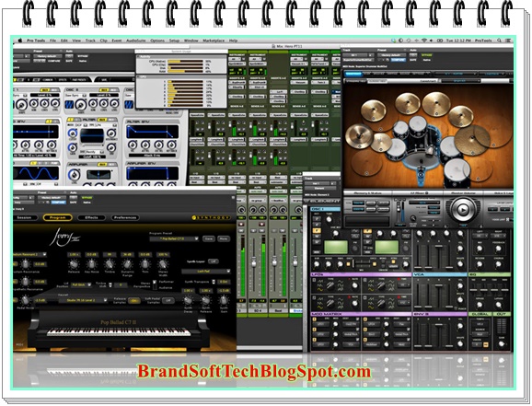Click the Filter cutoff blue knob
The width and height of the screenshot is (532, 406).
tap(73, 133)
